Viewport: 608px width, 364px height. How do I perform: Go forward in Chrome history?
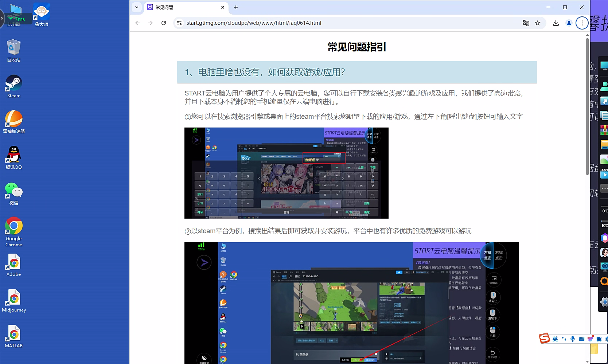151,23
